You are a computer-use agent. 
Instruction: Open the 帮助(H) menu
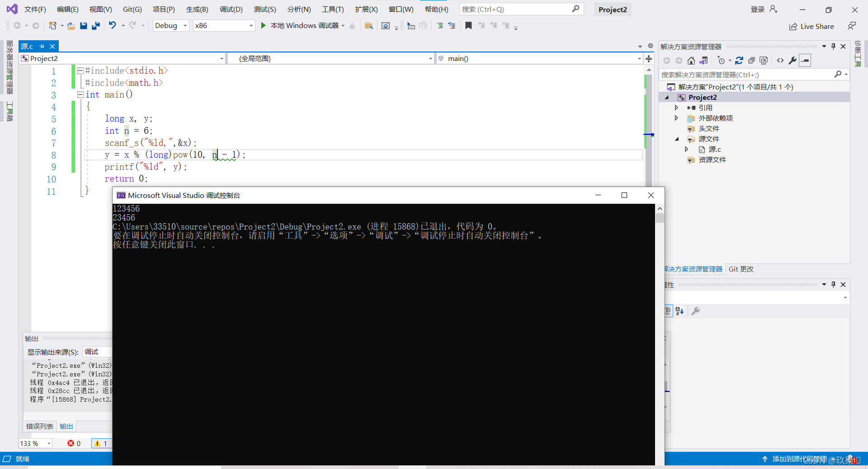point(437,9)
